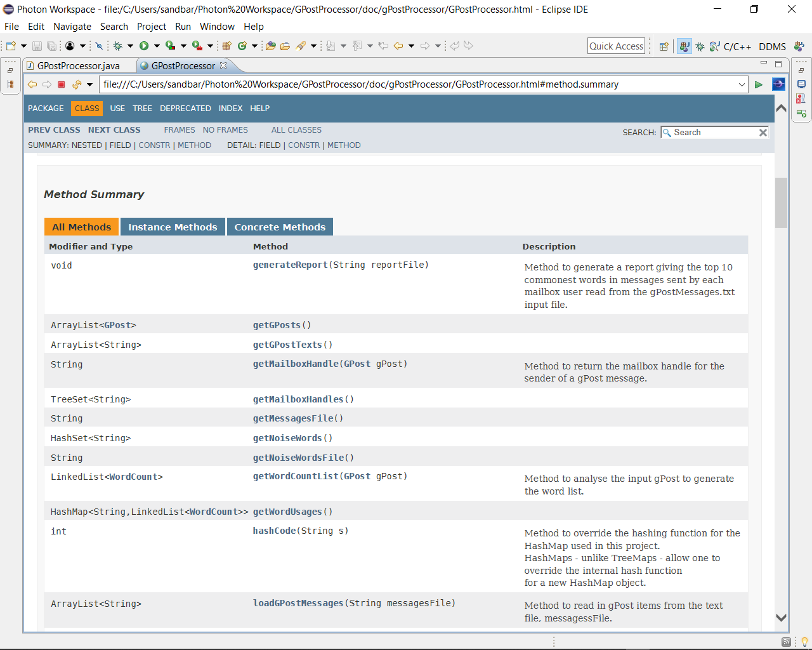Click the External Tools run icon
Screen dimensions: 812x650
pyautogui.click(x=197, y=46)
